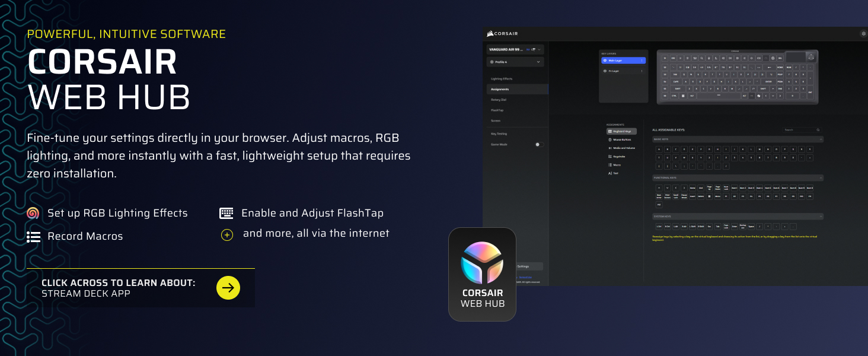Click the rotary dial on the virtual keyboard
868x356 pixels.
811,58
